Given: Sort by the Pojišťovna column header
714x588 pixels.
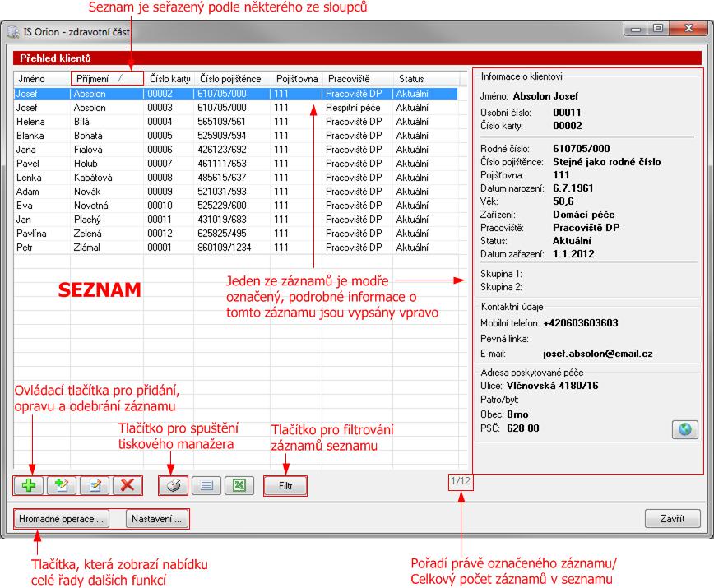Looking at the screenshot, I should click(x=296, y=79).
